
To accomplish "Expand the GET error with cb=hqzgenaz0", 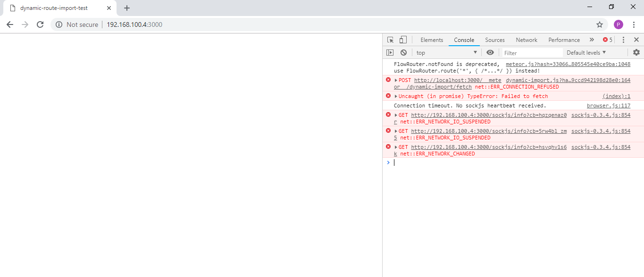I will (x=396, y=115).
